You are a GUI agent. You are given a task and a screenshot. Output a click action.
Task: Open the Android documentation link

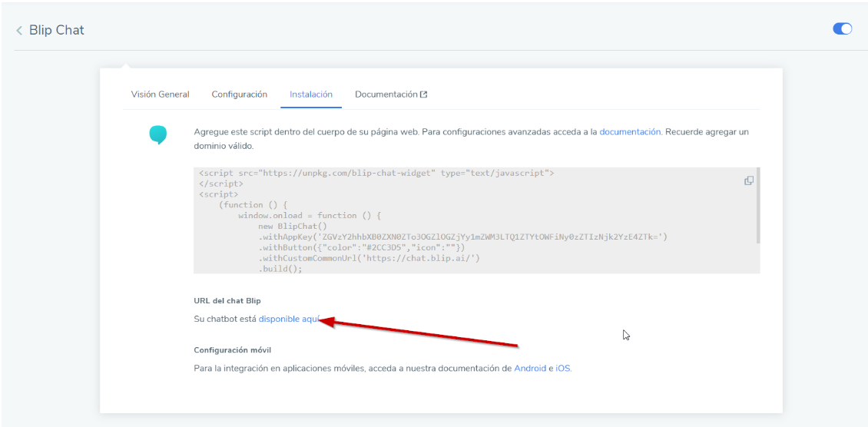tap(530, 369)
